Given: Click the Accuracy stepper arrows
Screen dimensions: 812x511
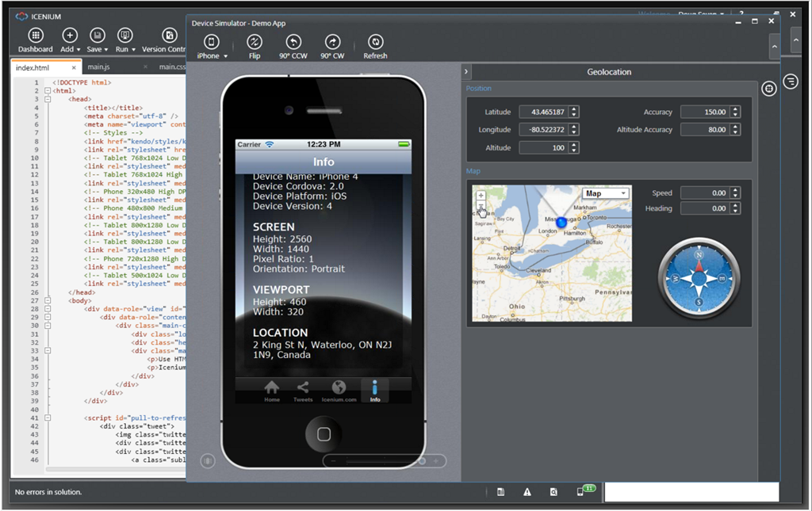Looking at the screenshot, I should (x=735, y=112).
